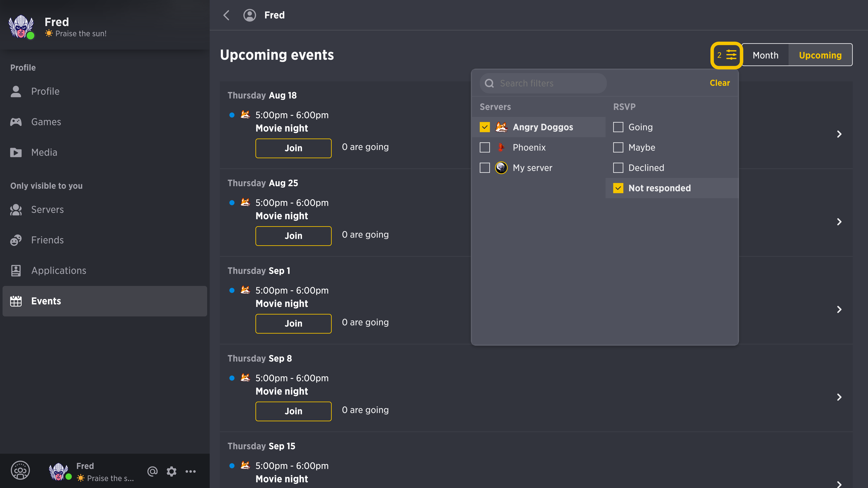Switch to the Month view tab
The height and width of the screenshot is (488, 868).
click(x=765, y=55)
